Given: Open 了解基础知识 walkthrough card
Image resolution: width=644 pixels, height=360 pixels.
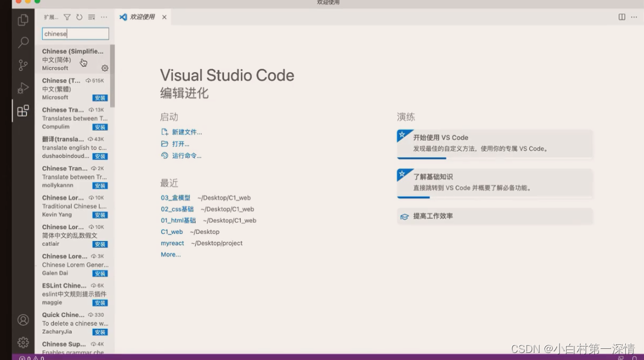Looking at the screenshot, I should (495, 184).
